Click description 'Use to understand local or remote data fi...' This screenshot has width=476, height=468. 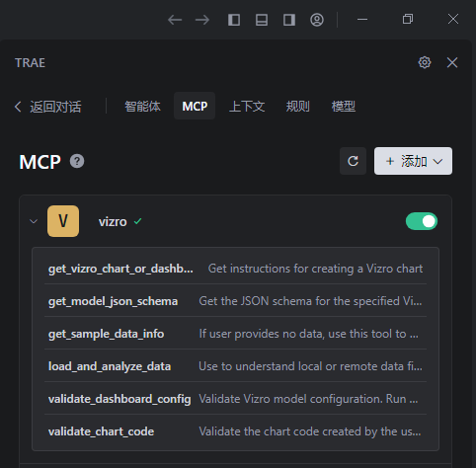[x=310, y=366]
